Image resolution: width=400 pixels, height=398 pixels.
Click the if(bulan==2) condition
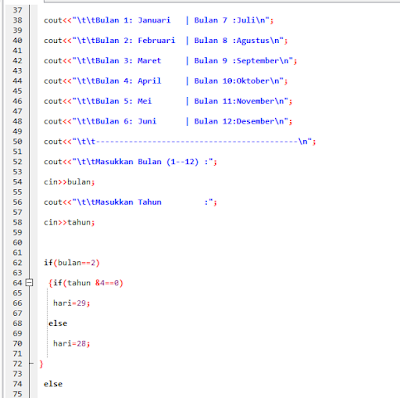click(x=72, y=263)
